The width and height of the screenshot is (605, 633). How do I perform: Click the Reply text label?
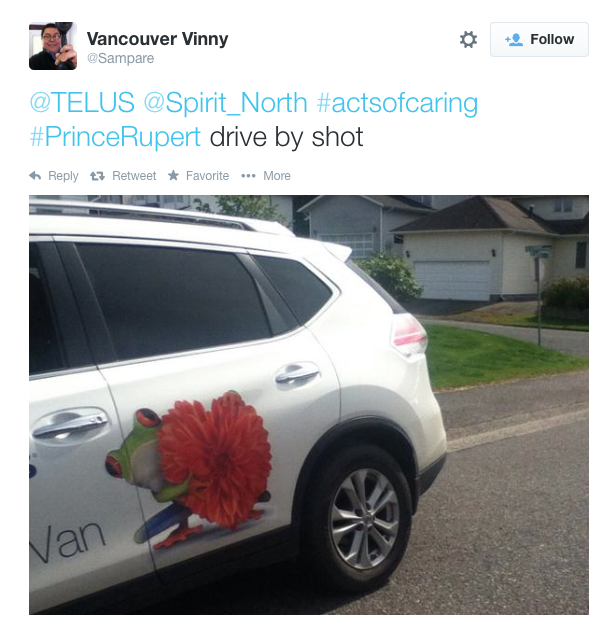pyautogui.click(x=63, y=176)
